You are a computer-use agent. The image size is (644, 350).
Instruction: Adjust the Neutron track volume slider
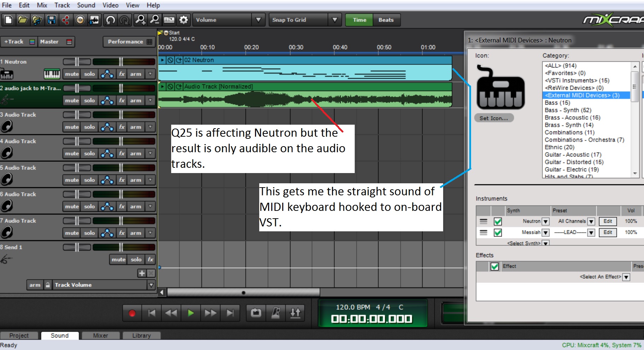121,62
